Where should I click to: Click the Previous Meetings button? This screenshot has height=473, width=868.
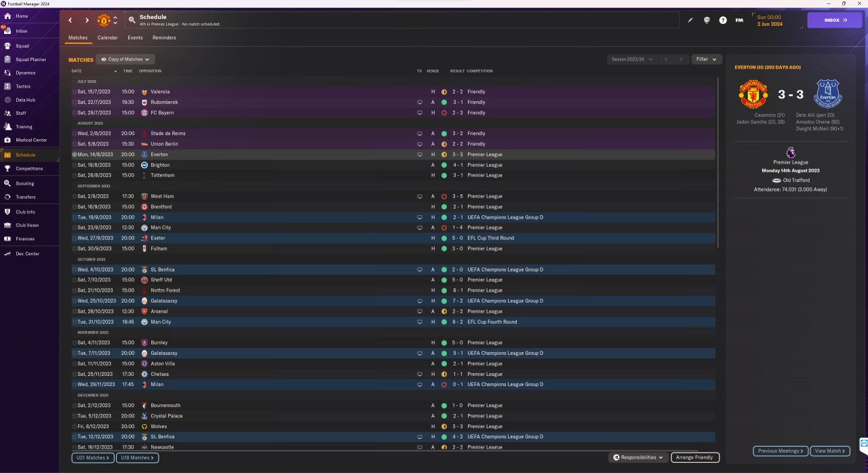click(781, 451)
